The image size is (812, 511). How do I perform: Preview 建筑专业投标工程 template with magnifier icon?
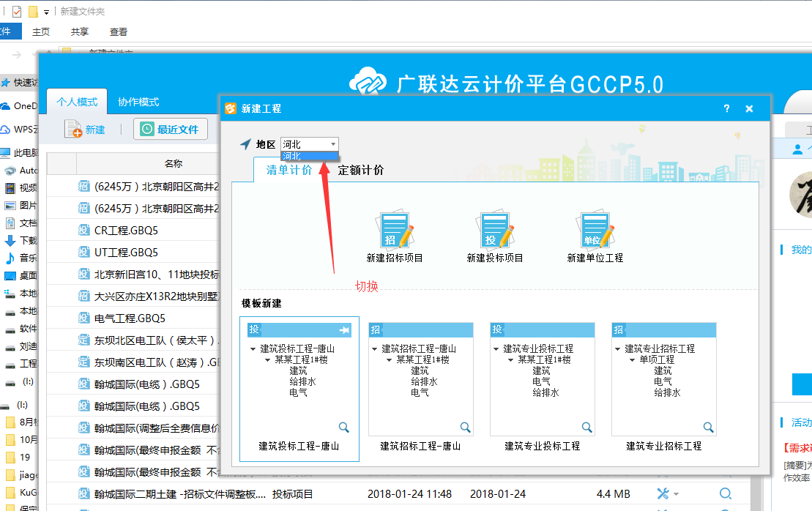[x=586, y=427]
